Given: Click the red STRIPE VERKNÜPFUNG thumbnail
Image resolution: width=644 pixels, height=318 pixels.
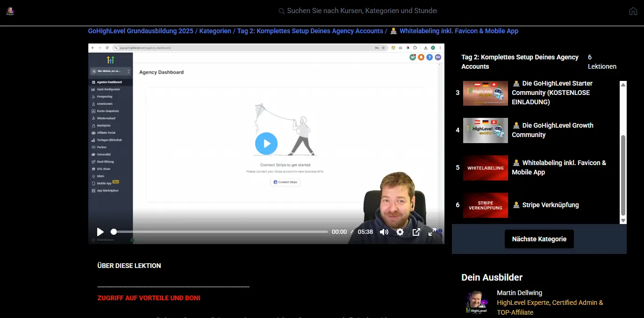Looking at the screenshot, I should [x=486, y=205].
